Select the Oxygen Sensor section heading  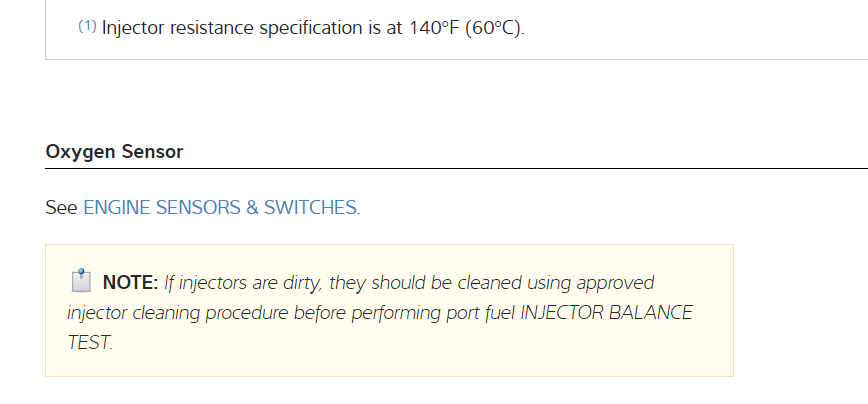click(x=114, y=152)
